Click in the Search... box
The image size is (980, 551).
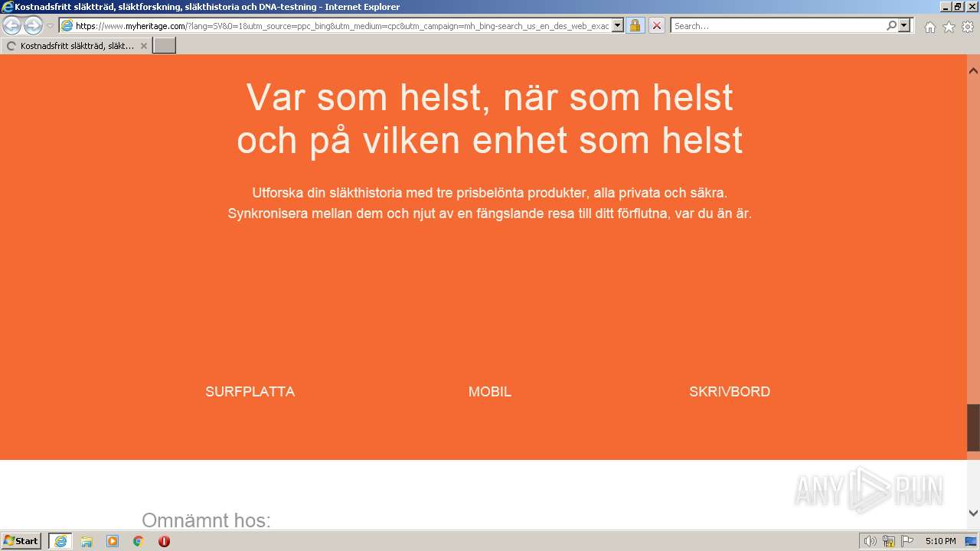coord(777,25)
